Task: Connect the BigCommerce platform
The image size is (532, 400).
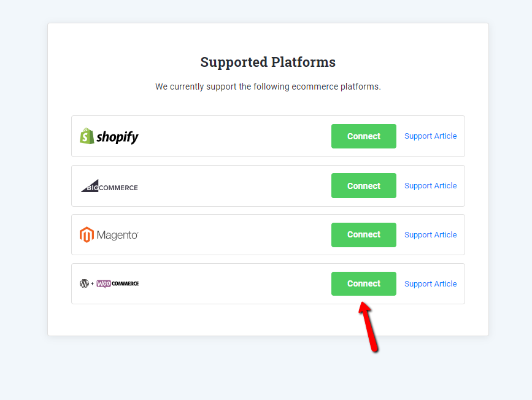Action: point(363,185)
